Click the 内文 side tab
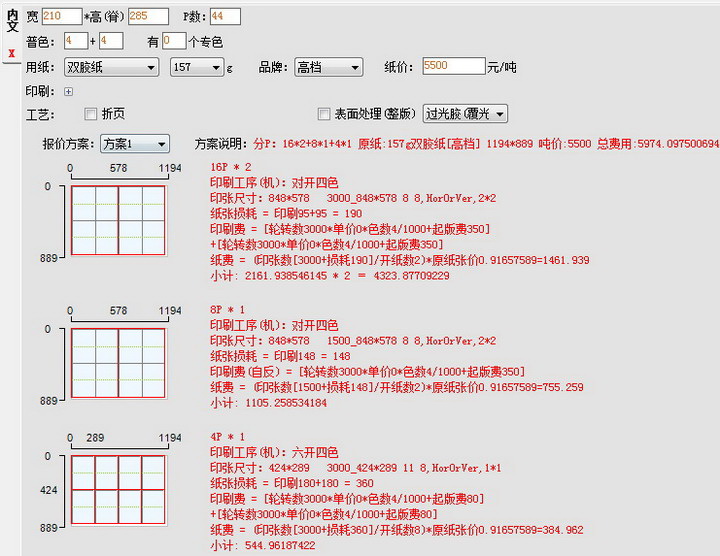The width and height of the screenshot is (720, 556). point(12,21)
